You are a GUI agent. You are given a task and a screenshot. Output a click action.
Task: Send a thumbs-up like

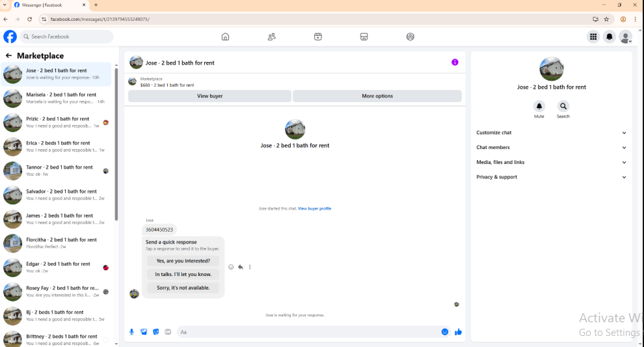[459, 332]
